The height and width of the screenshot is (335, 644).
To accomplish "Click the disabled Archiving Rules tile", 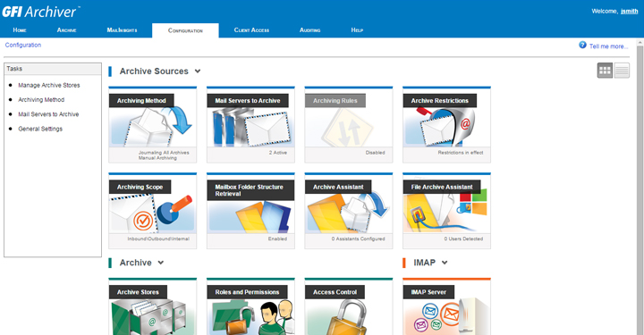I will pos(349,125).
